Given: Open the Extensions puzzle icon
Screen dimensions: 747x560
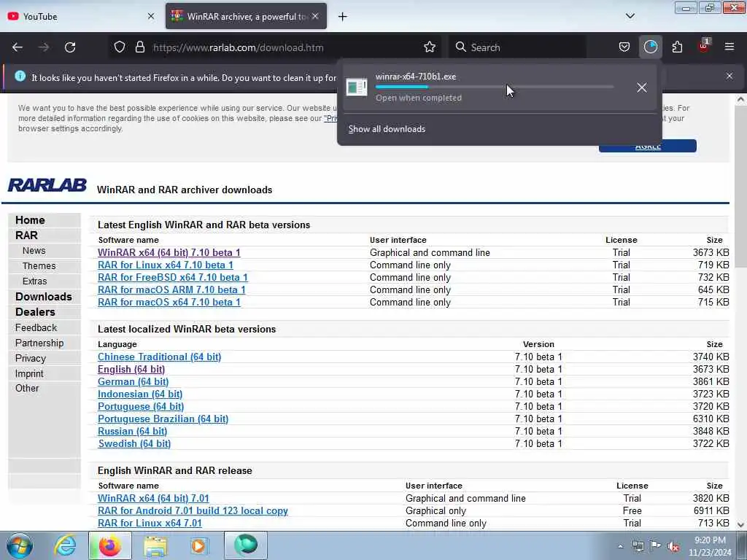Looking at the screenshot, I should point(677,47).
